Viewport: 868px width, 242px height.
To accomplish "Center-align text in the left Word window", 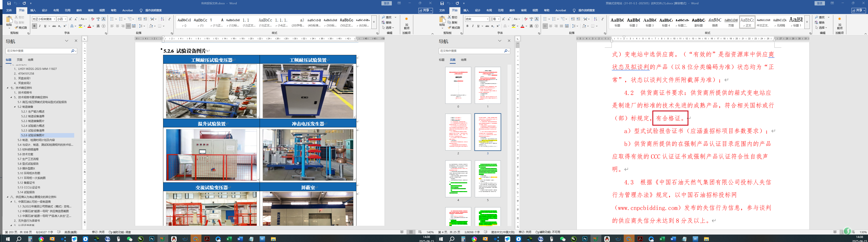I will click(117, 26).
